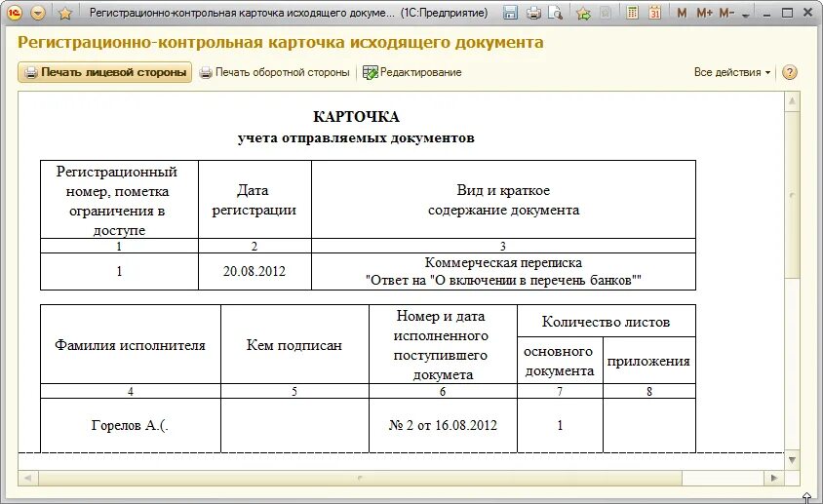Click the Print printer icon in the title bar
Viewport: 823px width, 504px height.
(x=533, y=13)
